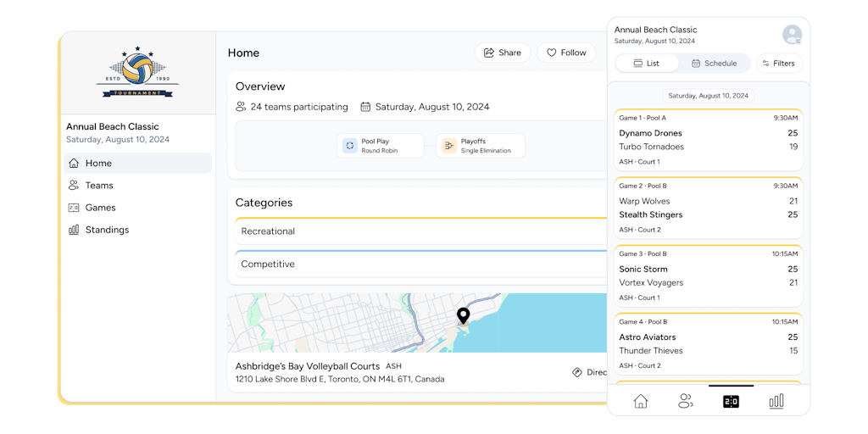Click the Turbo Tornadoes score 19
Image resolution: width=868 pixels, height=434 pixels.
[x=793, y=147]
